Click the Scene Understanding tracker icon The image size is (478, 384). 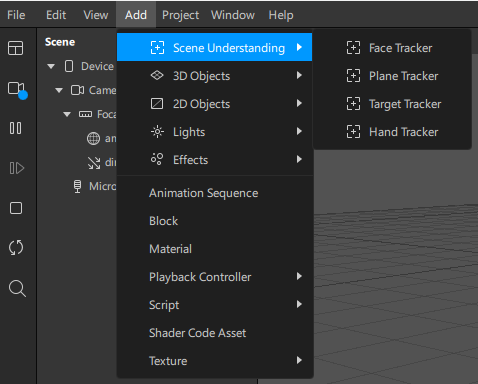point(157,48)
